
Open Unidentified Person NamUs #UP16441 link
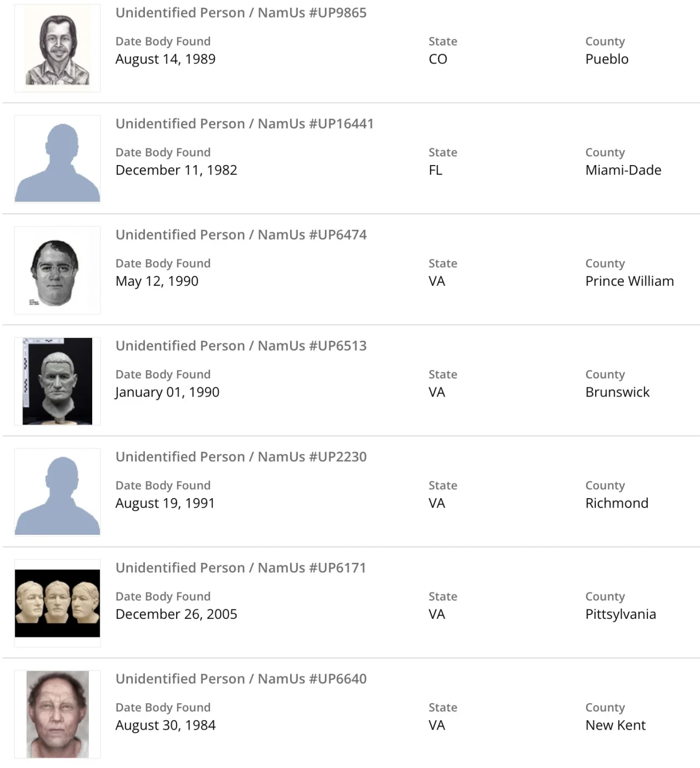(244, 123)
